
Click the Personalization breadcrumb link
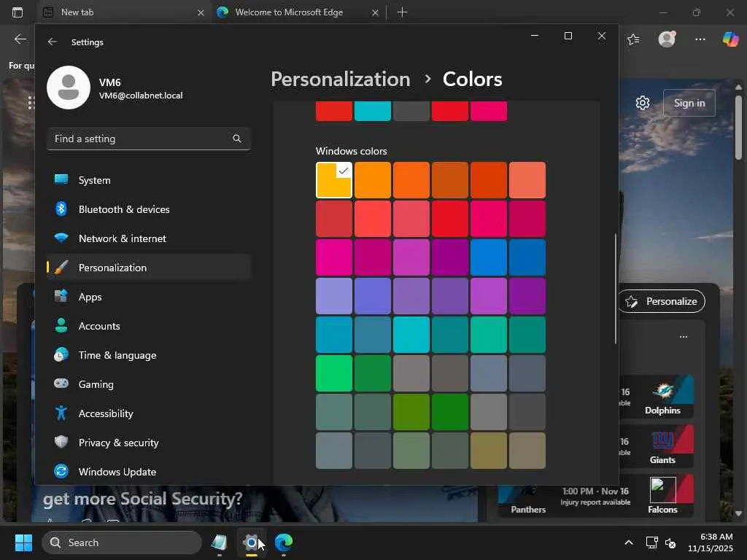point(341,79)
